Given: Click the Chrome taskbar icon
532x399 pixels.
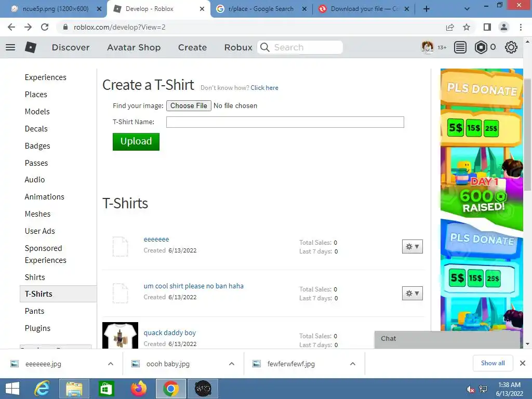Looking at the screenshot, I should (170, 389).
